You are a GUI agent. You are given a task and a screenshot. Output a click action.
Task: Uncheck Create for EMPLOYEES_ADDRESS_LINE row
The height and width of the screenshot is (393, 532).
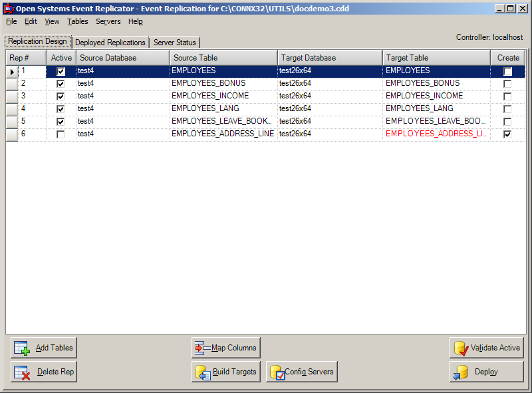pyautogui.click(x=507, y=134)
